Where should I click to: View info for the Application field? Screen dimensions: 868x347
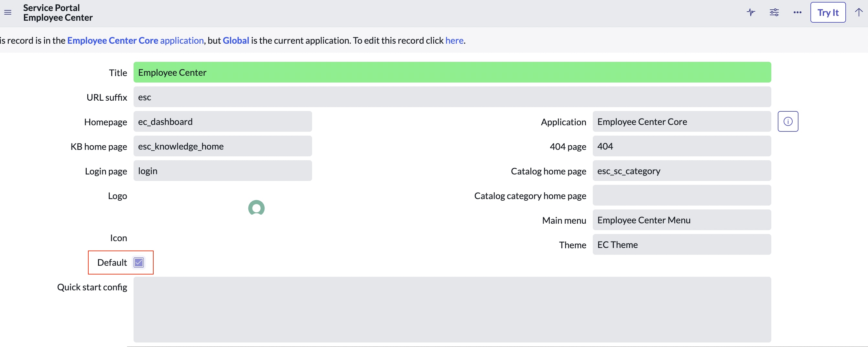point(788,121)
